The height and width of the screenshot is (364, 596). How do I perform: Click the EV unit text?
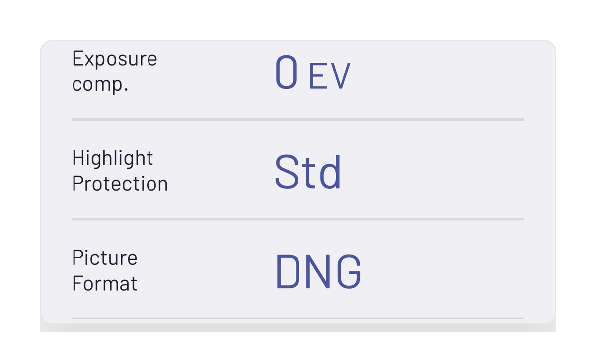330,77
